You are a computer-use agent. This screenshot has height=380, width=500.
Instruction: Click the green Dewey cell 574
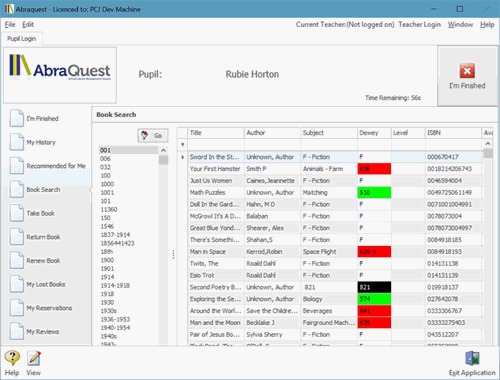point(374,299)
